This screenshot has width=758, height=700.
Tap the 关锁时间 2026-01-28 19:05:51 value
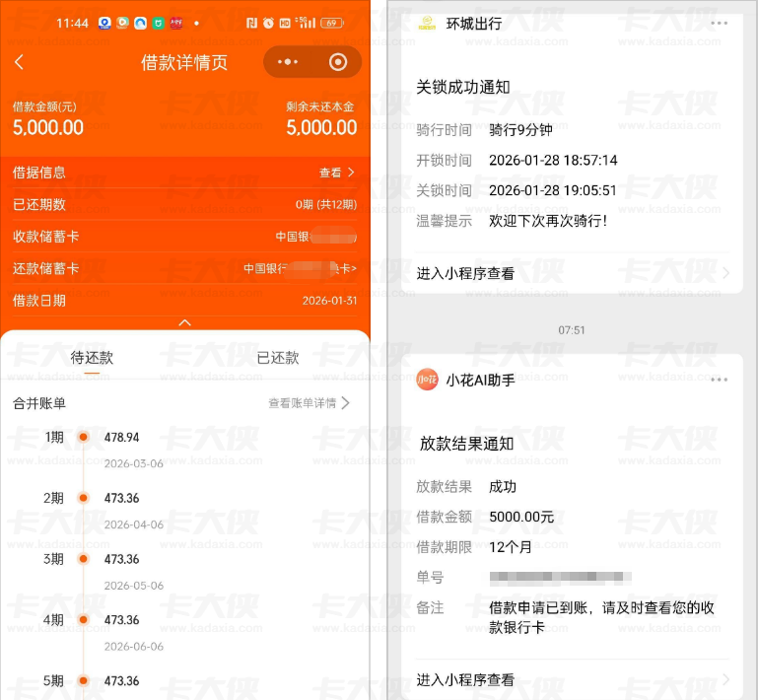point(553,190)
